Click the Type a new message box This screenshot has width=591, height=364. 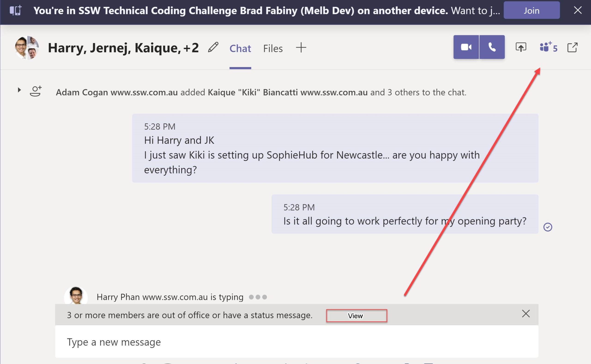coord(296,342)
